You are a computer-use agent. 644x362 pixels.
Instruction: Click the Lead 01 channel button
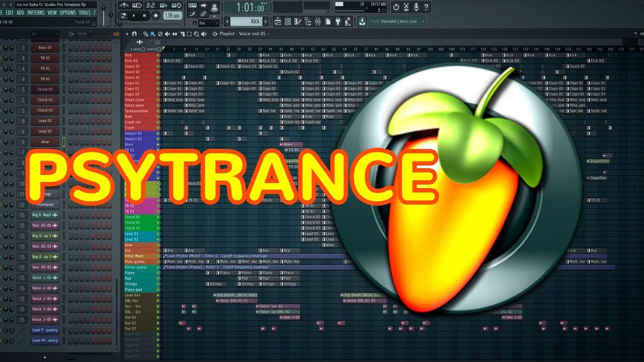click(x=45, y=121)
